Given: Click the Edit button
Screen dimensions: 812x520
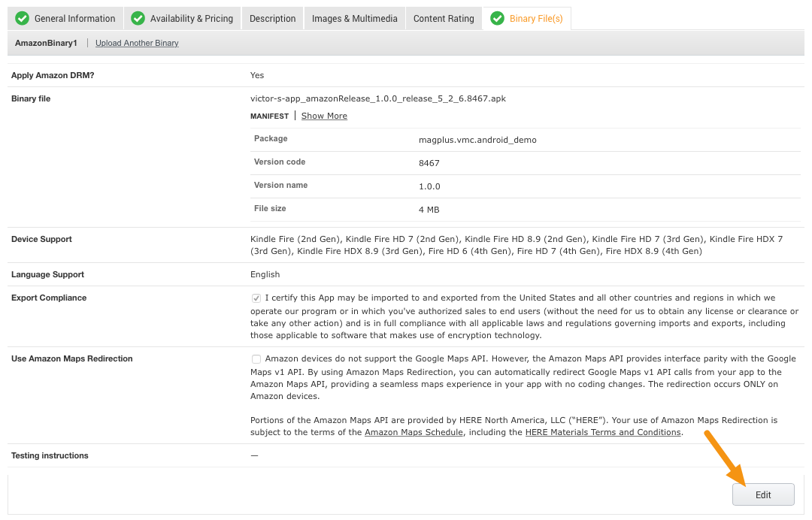Looking at the screenshot, I should pos(763,494).
